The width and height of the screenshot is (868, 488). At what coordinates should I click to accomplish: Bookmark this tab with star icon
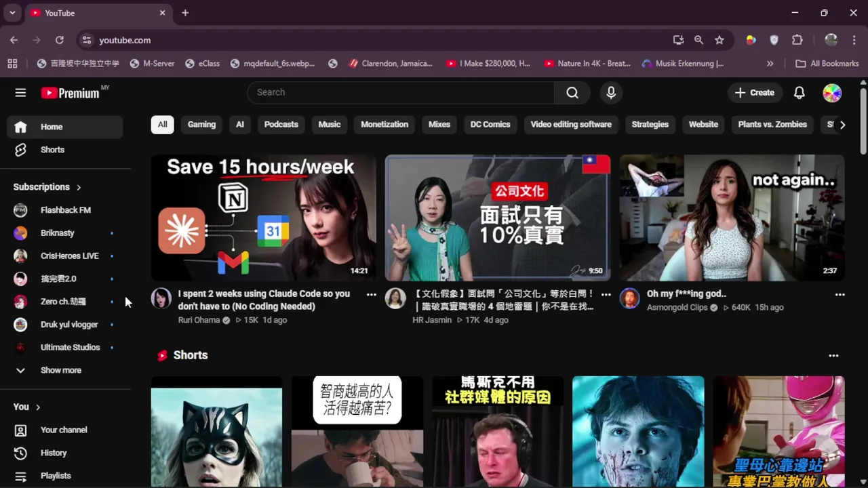(719, 40)
